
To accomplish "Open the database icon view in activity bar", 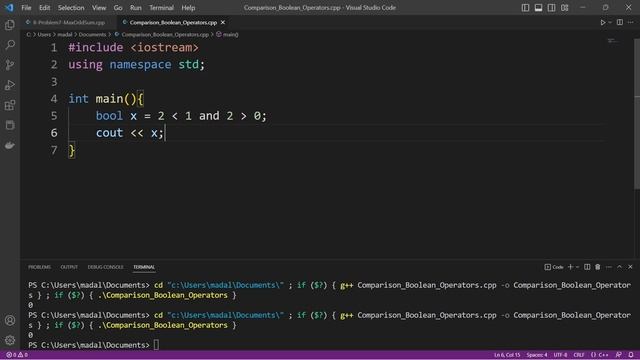I will click(x=10, y=125).
